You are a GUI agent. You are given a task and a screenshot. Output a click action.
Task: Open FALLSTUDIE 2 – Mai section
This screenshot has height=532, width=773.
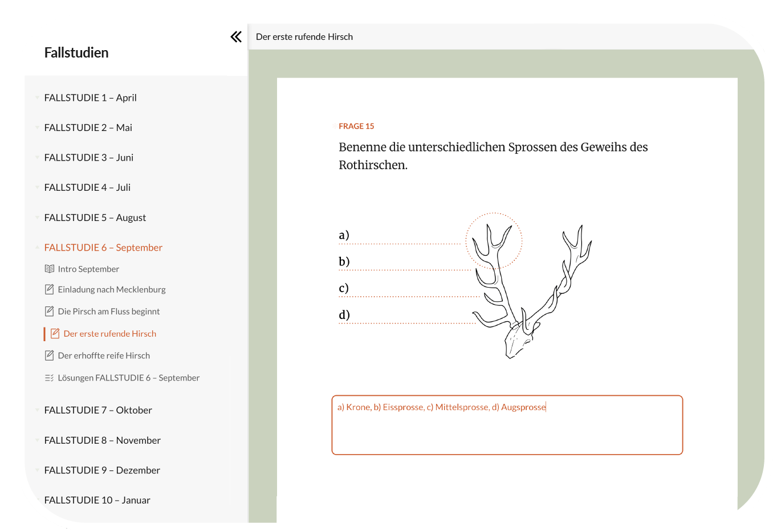pos(88,128)
